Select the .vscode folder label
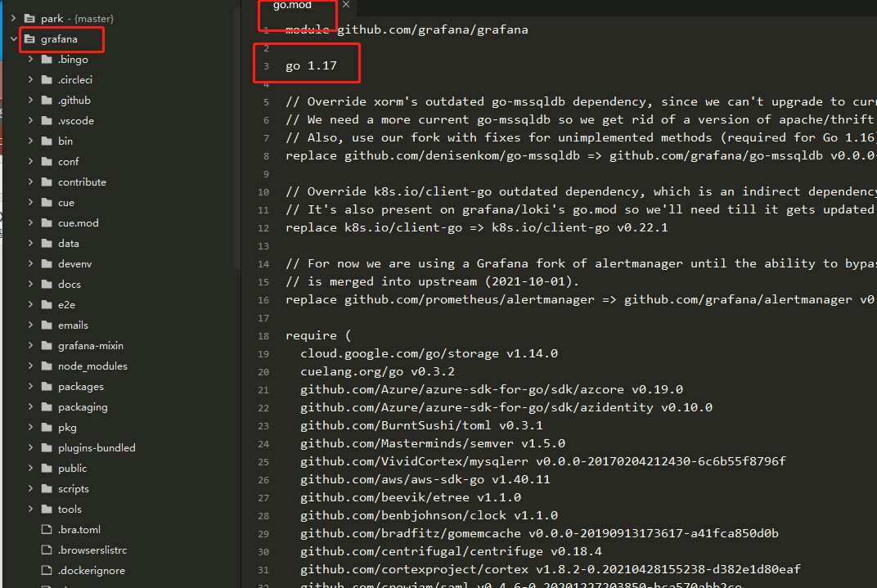 pyautogui.click(x=76, y=121)
